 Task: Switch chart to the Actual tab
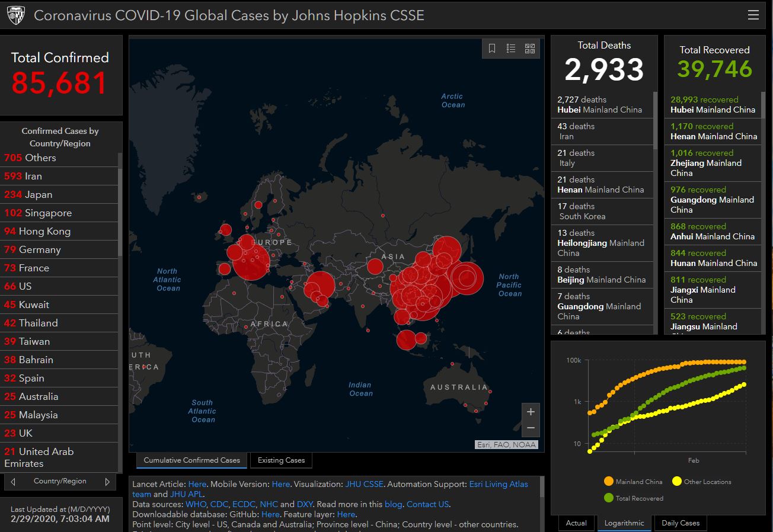click(x=576, y=523)
